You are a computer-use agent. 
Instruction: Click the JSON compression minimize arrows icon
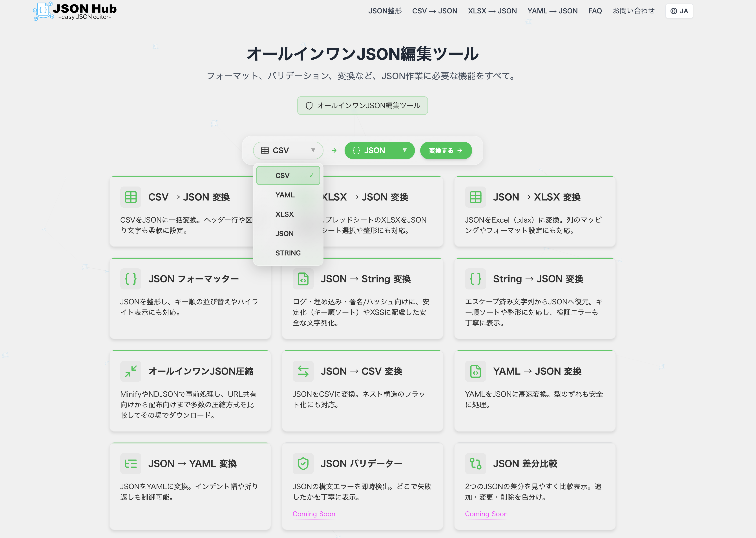(131, 371)
